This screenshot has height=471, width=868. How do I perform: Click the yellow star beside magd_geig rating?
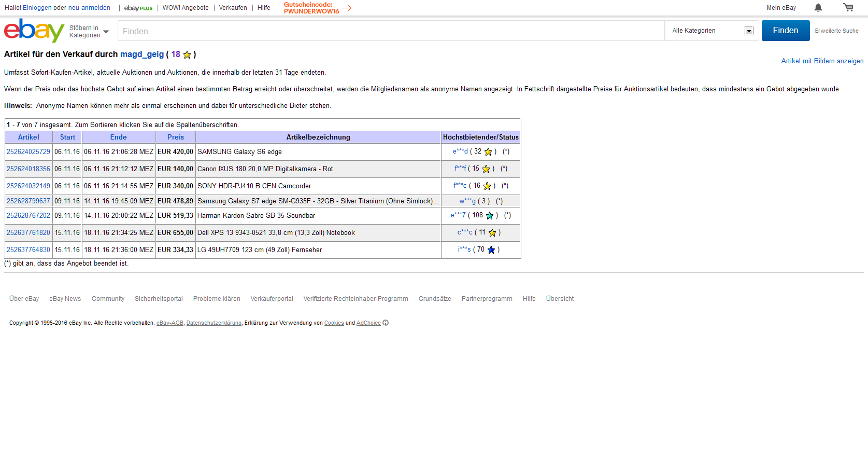pos(187,54)
